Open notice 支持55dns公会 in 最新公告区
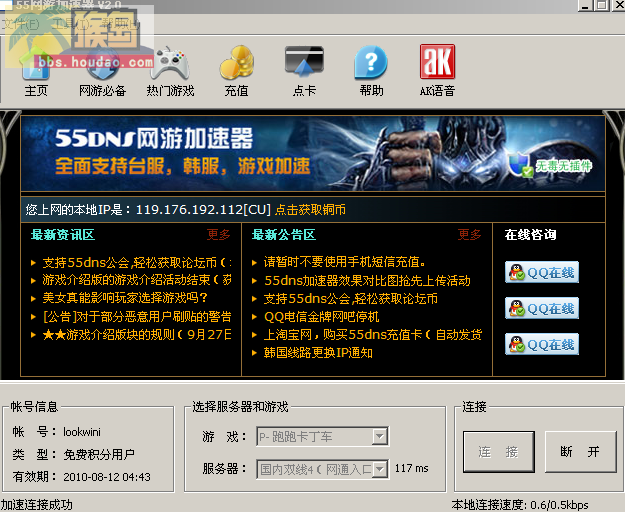This screenshot has width=625, height=512. pos(351,298)
